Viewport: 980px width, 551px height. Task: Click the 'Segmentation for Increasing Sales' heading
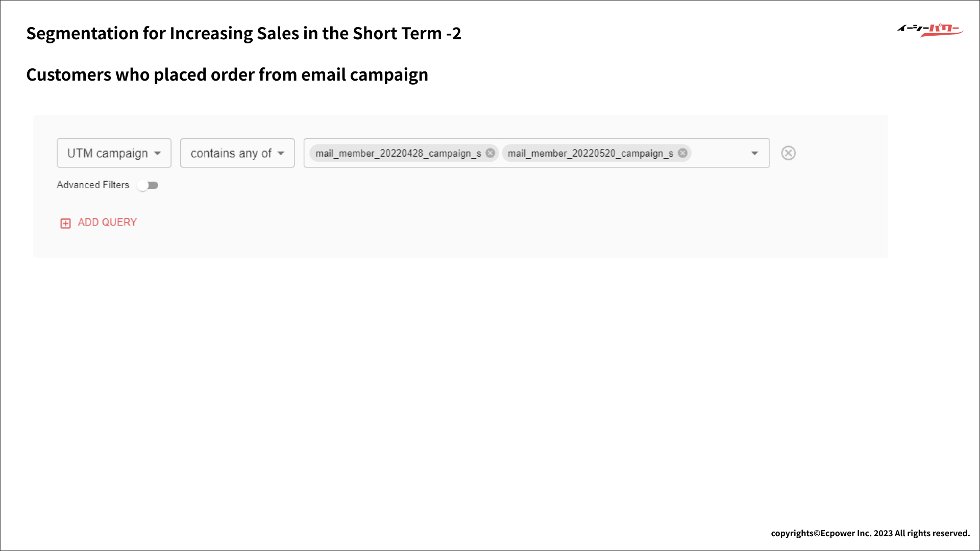pos(243,34)
